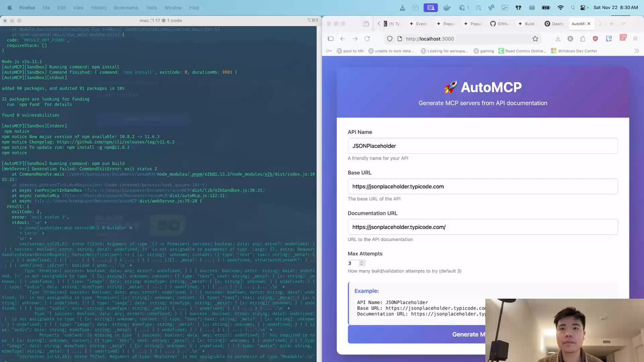Expand the list all tabs dropdown
Image resolution: width=644 pixels, height=362 pixels.
tap(624, 24)
